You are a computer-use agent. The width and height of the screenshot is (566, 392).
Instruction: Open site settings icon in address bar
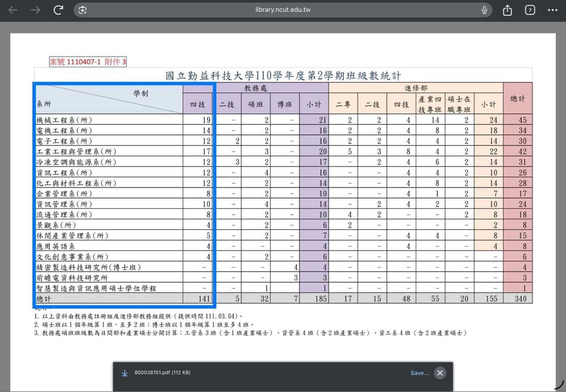pos(82,10)
